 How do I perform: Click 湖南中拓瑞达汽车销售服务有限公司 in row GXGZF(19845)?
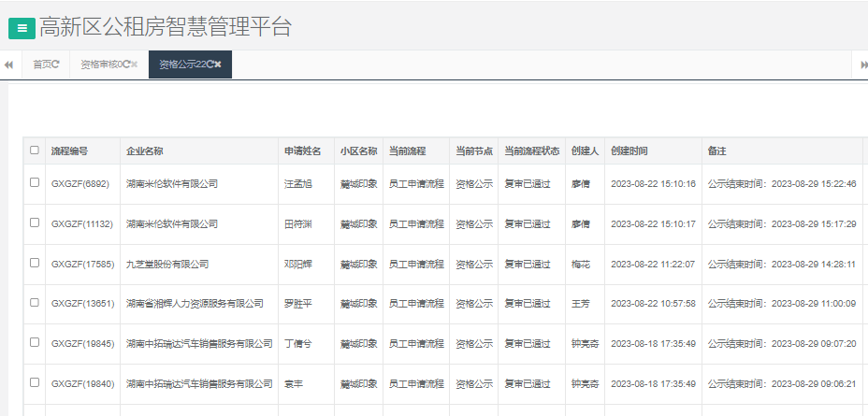pos(199,343)
